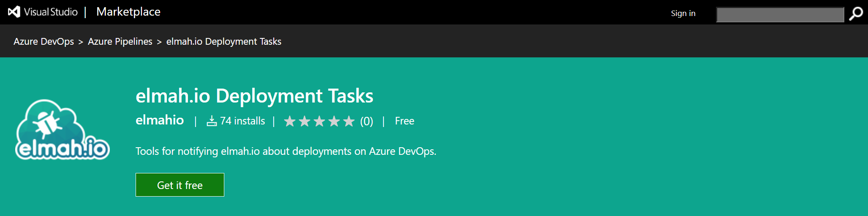Click the installs download icon
Image resolution: width=868 pixels, height=216 pixels.
coord(212,121)
